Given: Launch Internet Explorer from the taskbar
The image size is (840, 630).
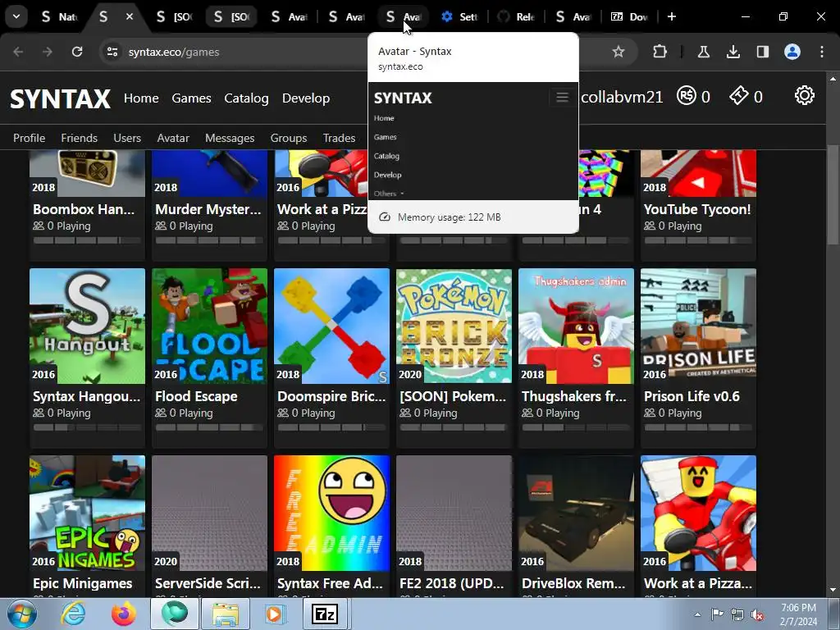Looking at the screenshot, I should [x=73, y=614].
